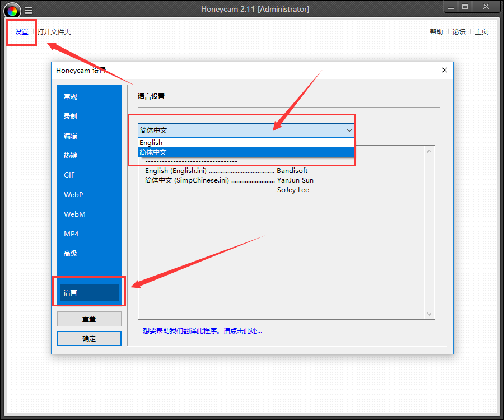Open the 设置 settings menu
This screenshot has height=420, width=504.
click(22, 32)
